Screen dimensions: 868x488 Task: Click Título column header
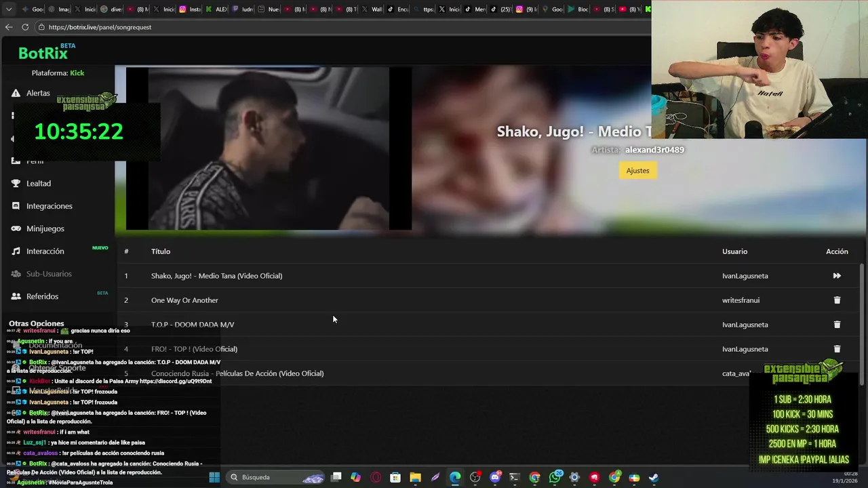pyautogui.click(x=161, y=251)
